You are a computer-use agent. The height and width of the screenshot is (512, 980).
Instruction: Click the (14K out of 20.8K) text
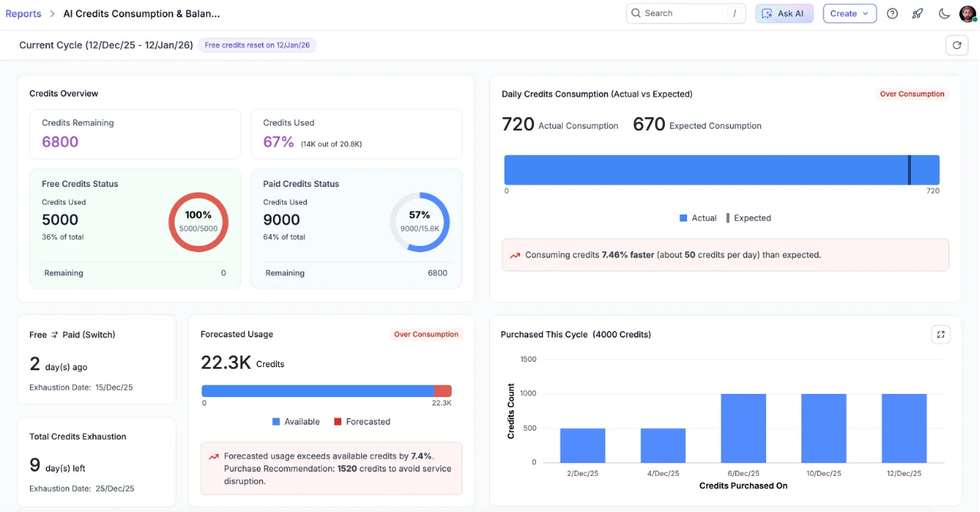coord(331,144)
